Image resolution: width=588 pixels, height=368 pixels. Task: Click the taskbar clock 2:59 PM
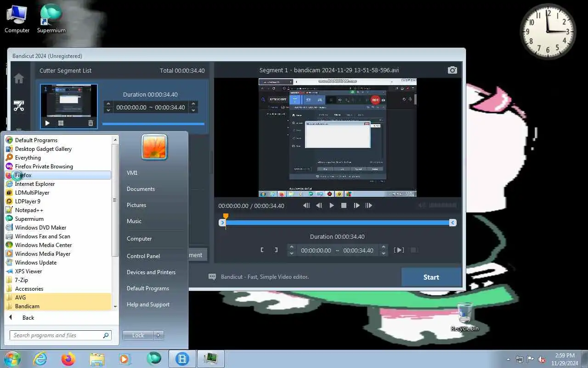[x=565, y=359]
